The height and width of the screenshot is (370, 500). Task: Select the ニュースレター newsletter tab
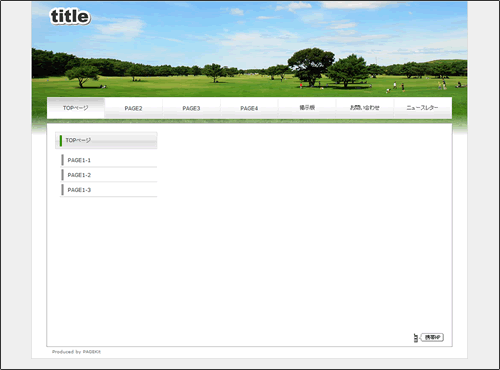[x=423, y=108]
